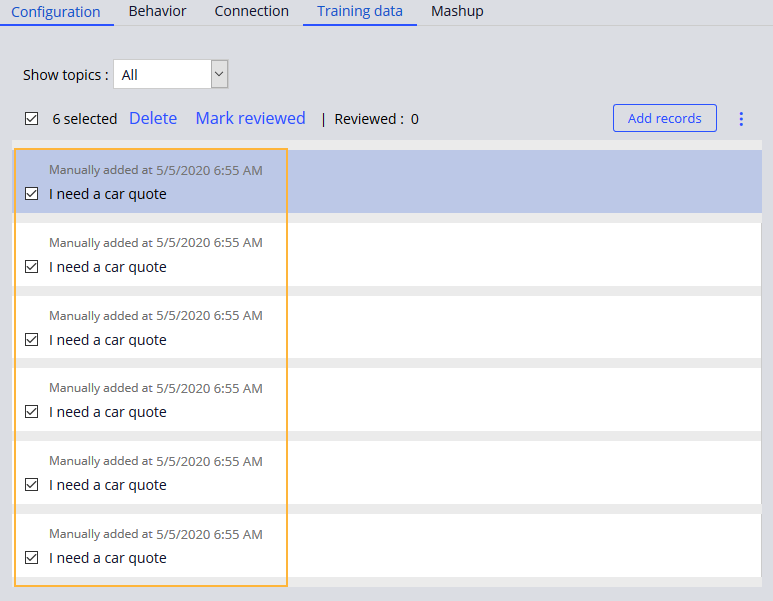Viewport: 773px width, 601px height.
Task: Uncheck the third record's checkbox
Action: click(x=32, y=340)
